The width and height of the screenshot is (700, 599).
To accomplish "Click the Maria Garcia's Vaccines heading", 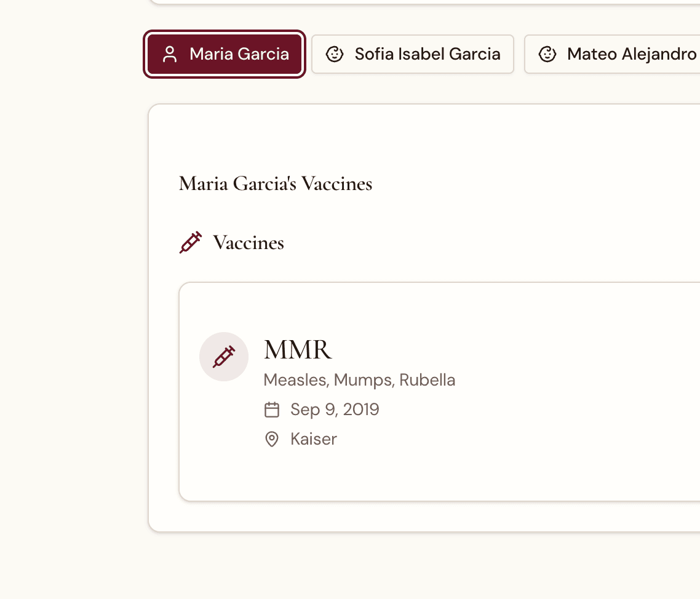I will coord(275,183).
